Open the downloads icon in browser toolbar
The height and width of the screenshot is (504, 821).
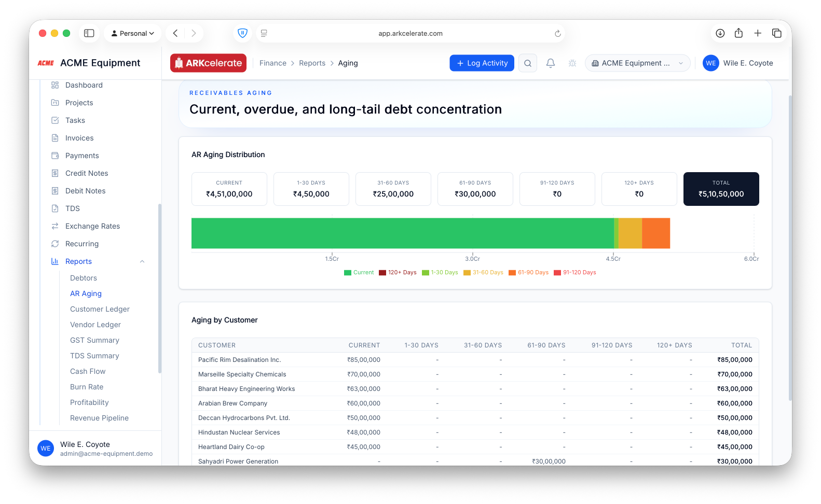click(x=720, y=33)
